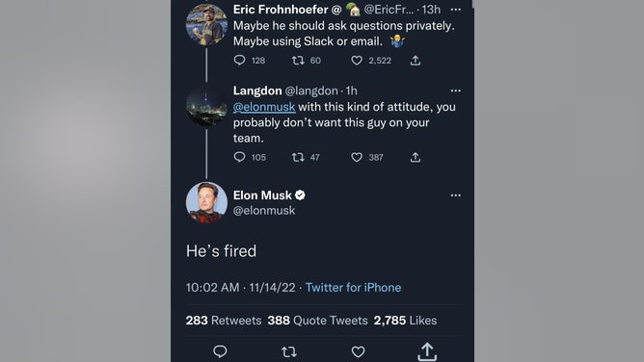The height and width of the screenshot is (362, 644).
Task: Open more options for Eric's tweet
Action: [455, 10]
